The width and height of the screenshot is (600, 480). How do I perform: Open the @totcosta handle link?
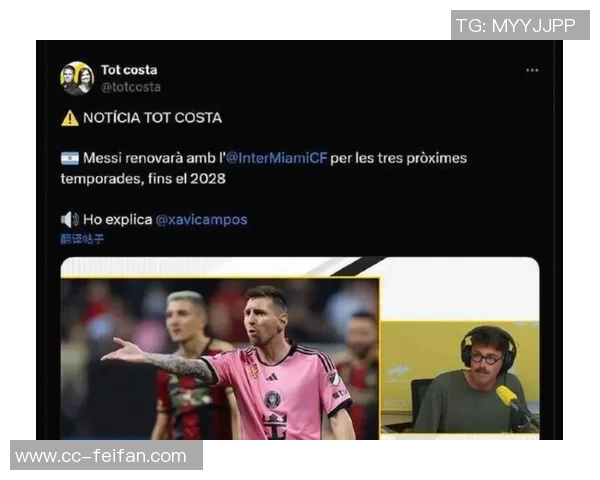coord(130,87)
